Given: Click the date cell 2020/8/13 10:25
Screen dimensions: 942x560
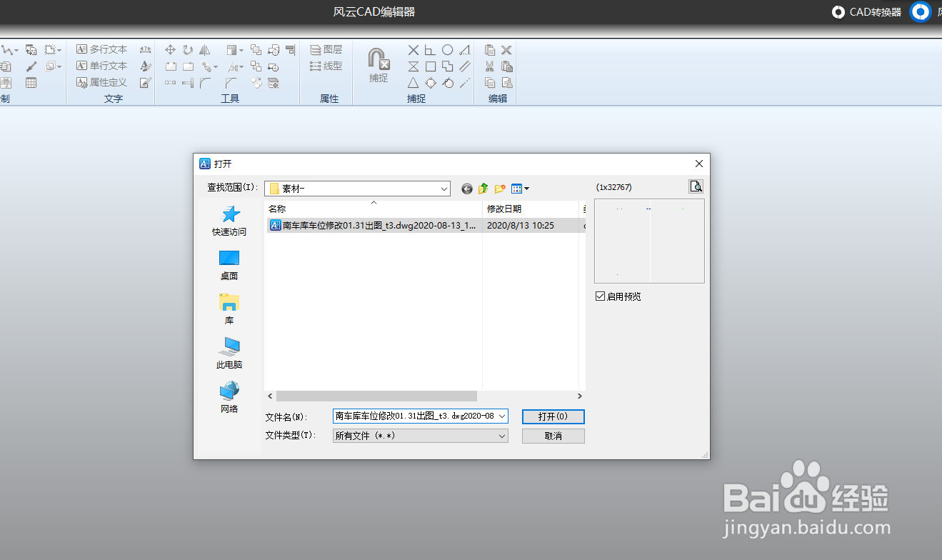Looking at the screenshot, I should [x=521, y=225].
